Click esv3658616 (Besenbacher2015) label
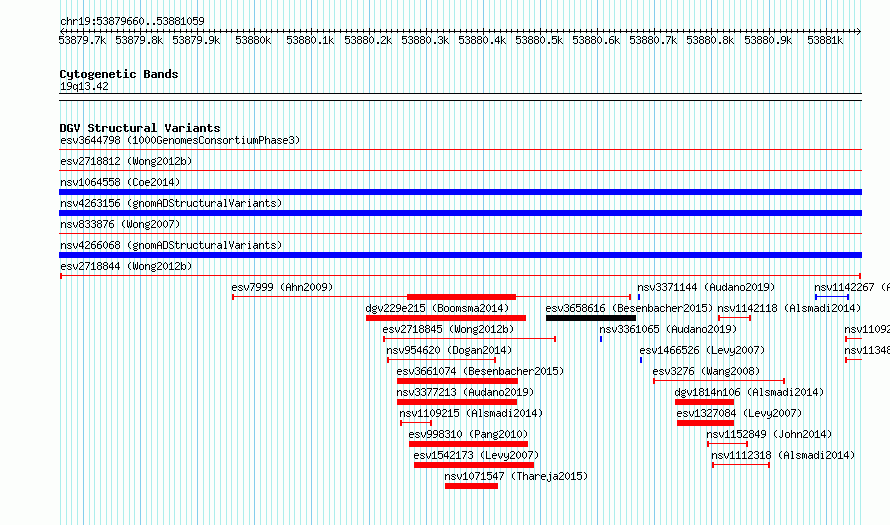Screen dimensions: 890x525 tap(629, 308)
